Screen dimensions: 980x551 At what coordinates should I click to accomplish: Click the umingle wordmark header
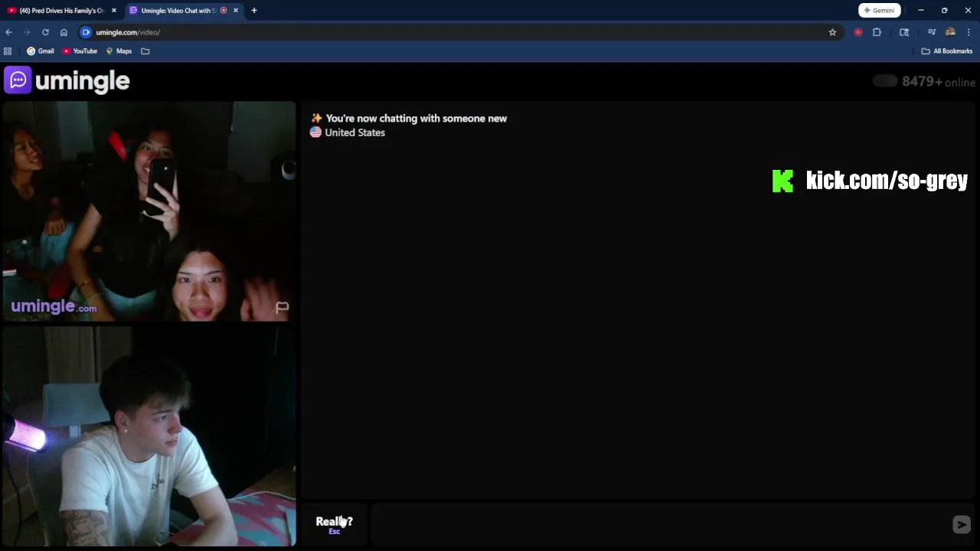[x=83, y=81]
